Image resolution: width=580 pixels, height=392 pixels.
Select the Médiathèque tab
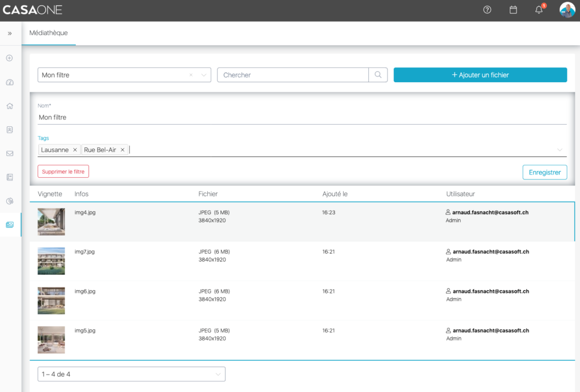[48, 33]
